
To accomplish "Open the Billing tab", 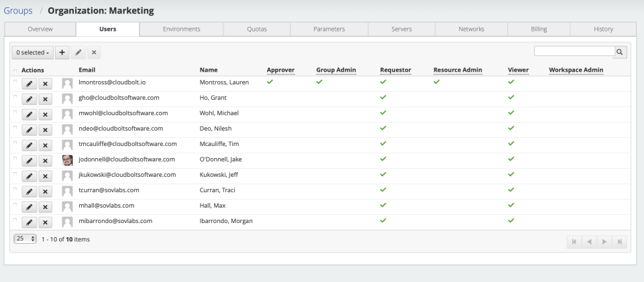I will (x=539, y=29).
